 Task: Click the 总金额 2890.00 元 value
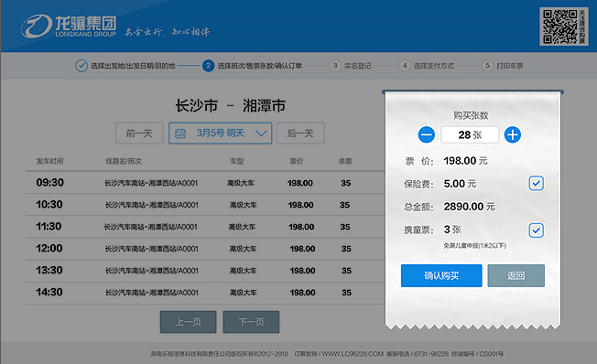pos(469,207)
